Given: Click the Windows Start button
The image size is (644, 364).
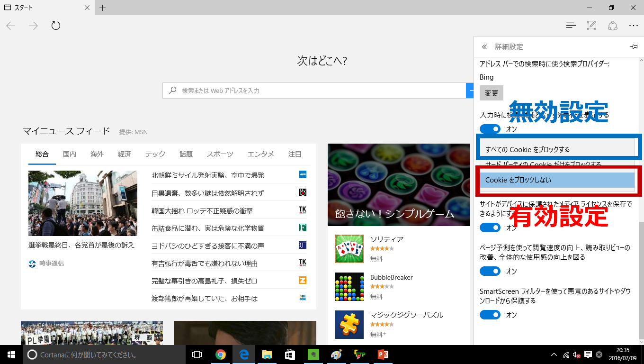Looking at the screenshot, I should point(11,355).
